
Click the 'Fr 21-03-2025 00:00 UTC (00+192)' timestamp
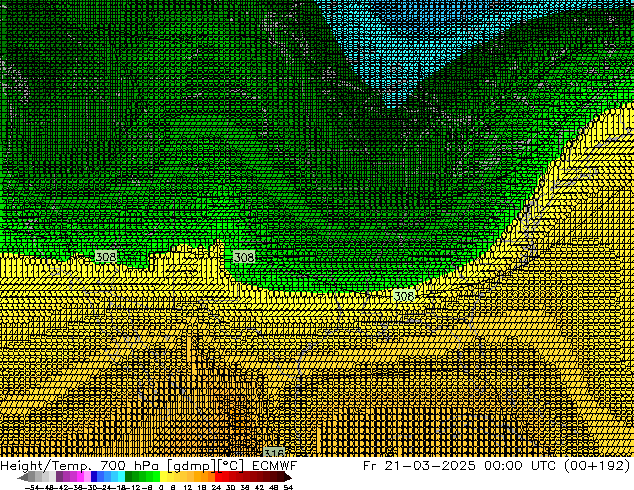point(497,466)
